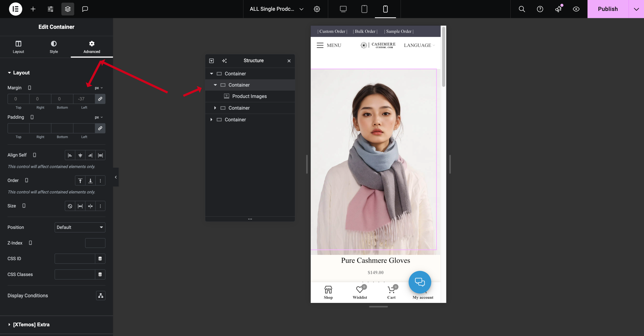Open the Notes comment icon
Viewport: 644px width, 336px height.
[x=85, y=9]
